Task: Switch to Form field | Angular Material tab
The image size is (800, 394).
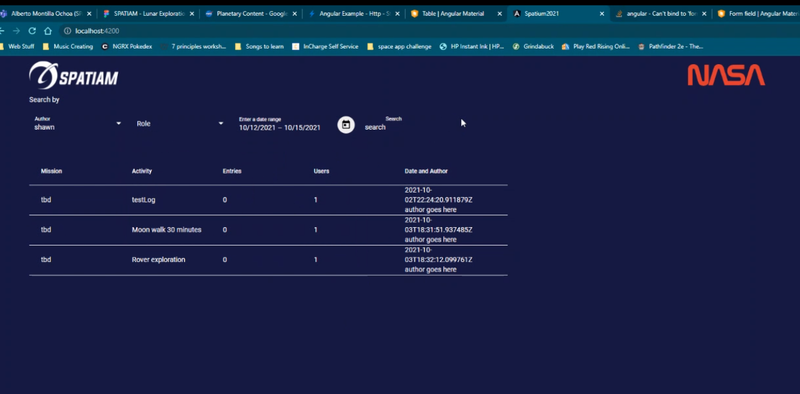Action: point(758,14)
